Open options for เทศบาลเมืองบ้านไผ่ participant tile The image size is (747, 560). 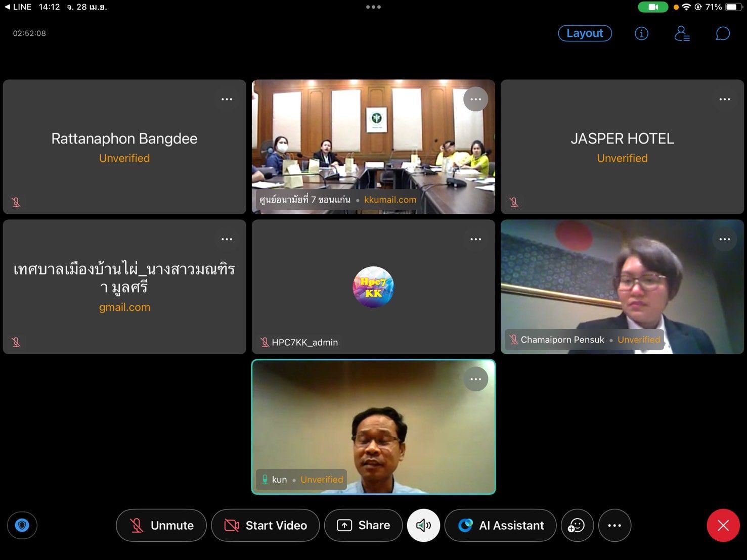pos(227,239)
